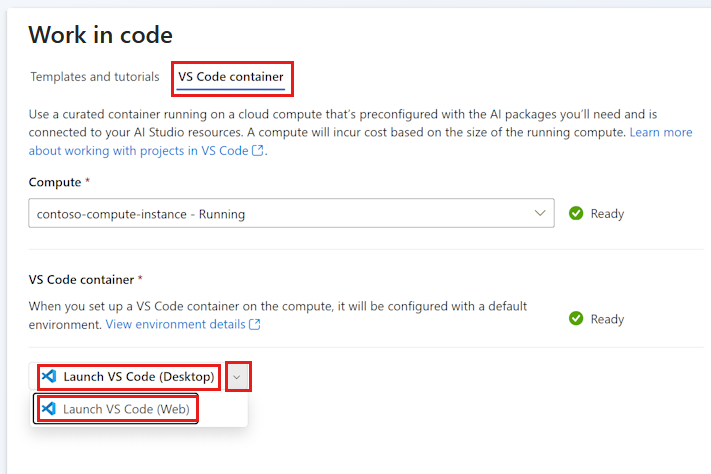Click the external link icon after 'projects in VS Code'
711x474 pixels.
[x=258, y=150]
